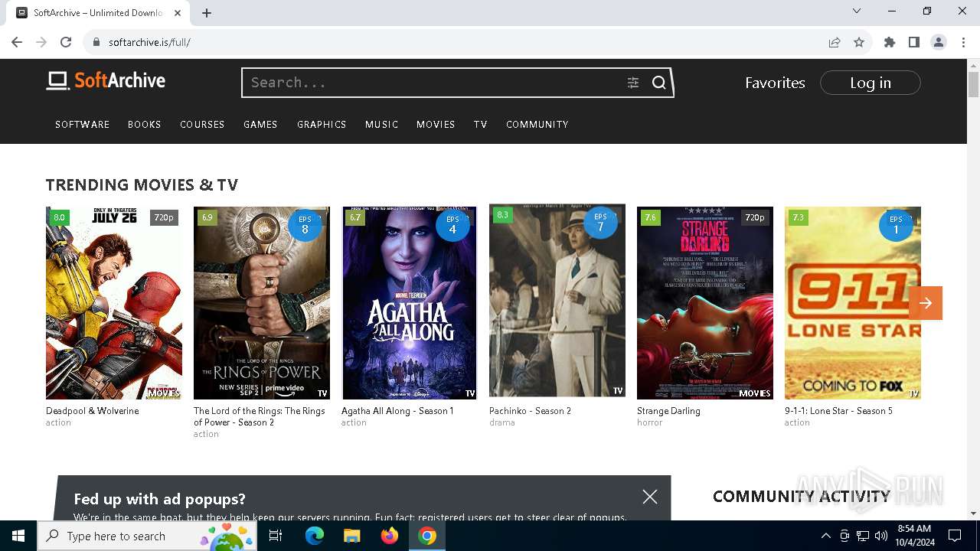This screenshot has width=980, height=551.
Task: Open the COMMUNITY section
Action: tap(537, 124)
